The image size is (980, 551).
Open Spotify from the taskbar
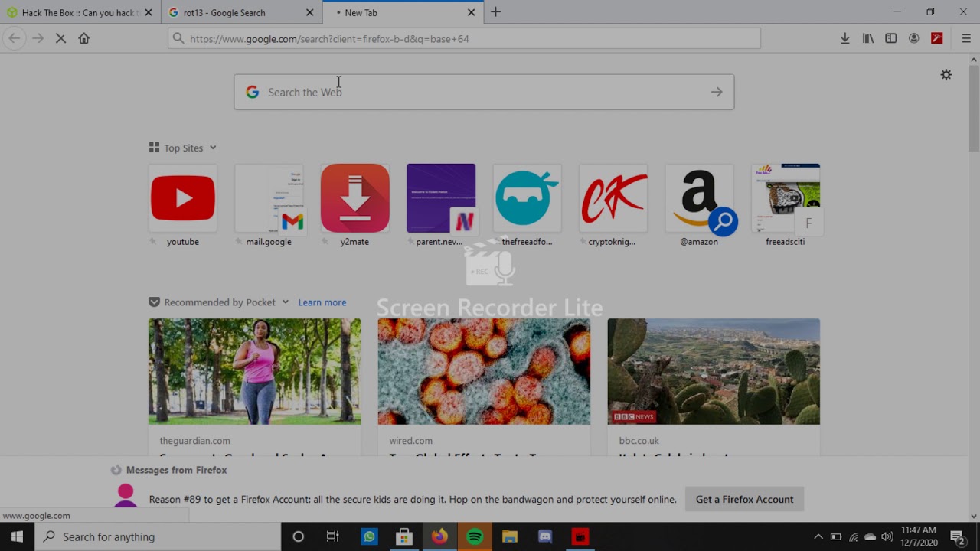pos(475,536)
